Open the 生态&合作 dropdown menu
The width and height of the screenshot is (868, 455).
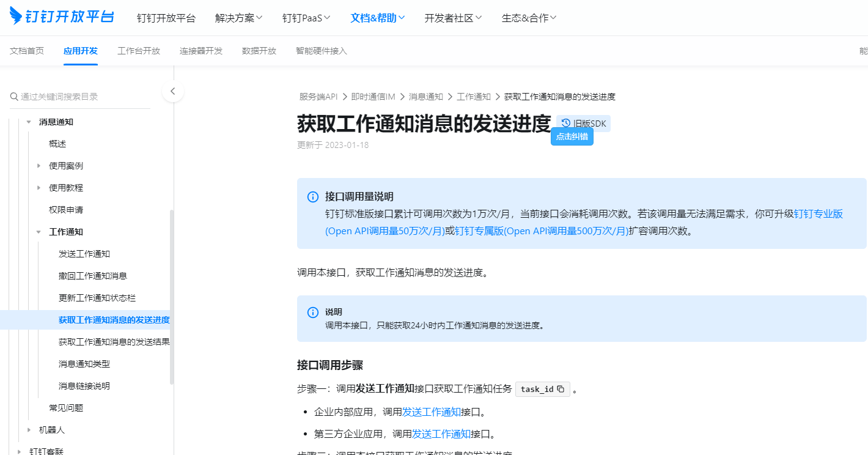529,18
